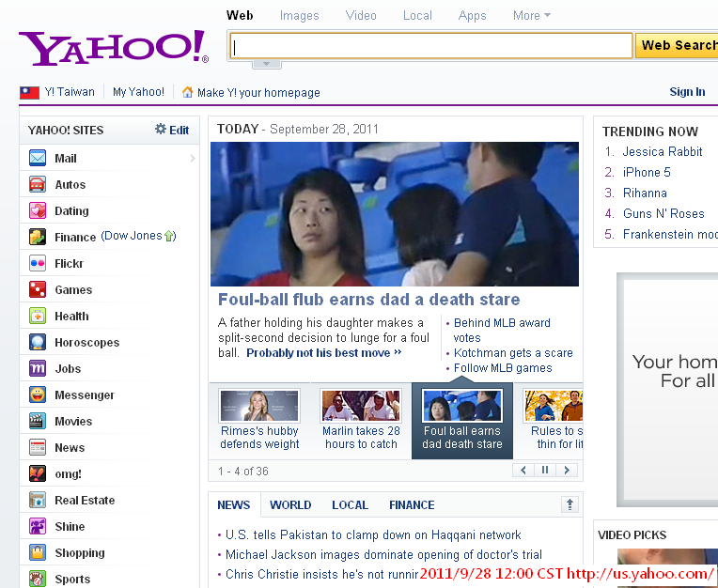Open the WORLD news tab
This screenshot has height=588, width=718.
click(290, 504)
